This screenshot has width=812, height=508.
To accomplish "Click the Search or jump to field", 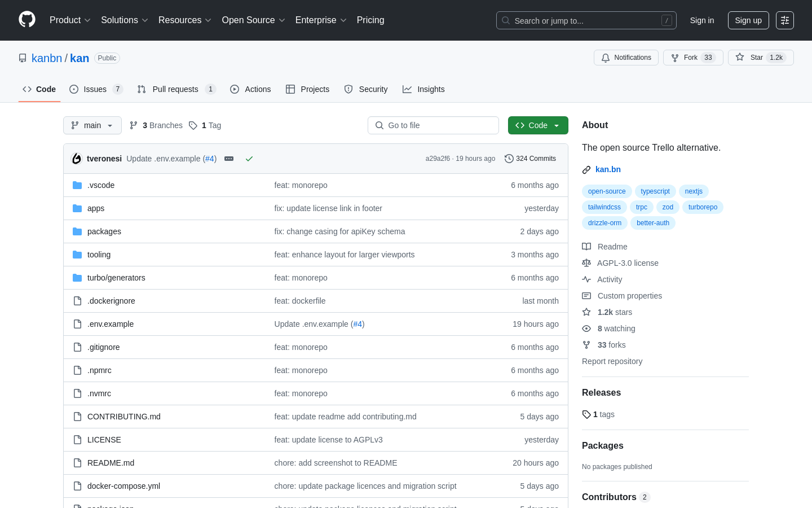I will click(x=586, y=20).
